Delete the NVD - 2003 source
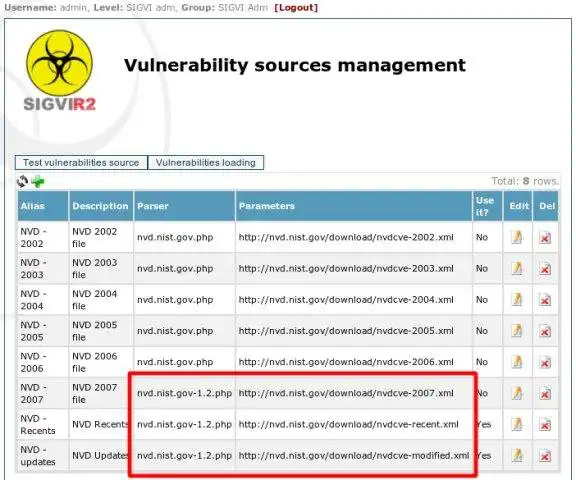The image size is (576, 480). 545,269
